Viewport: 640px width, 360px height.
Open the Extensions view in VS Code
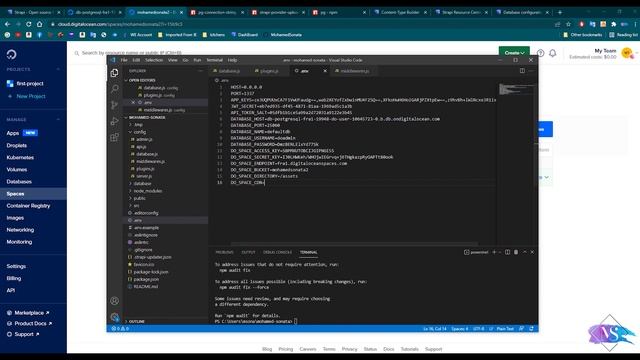point(115,137)
